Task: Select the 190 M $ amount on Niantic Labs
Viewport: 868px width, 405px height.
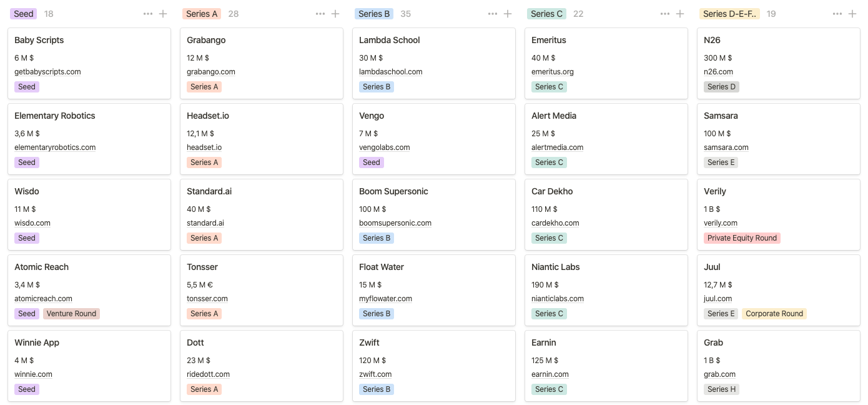Action: pyautogui.click(x=546, y=285)
